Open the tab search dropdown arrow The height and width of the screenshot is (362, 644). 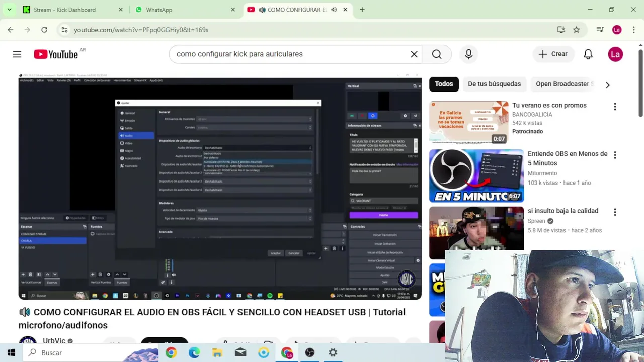tap(9, 10)
